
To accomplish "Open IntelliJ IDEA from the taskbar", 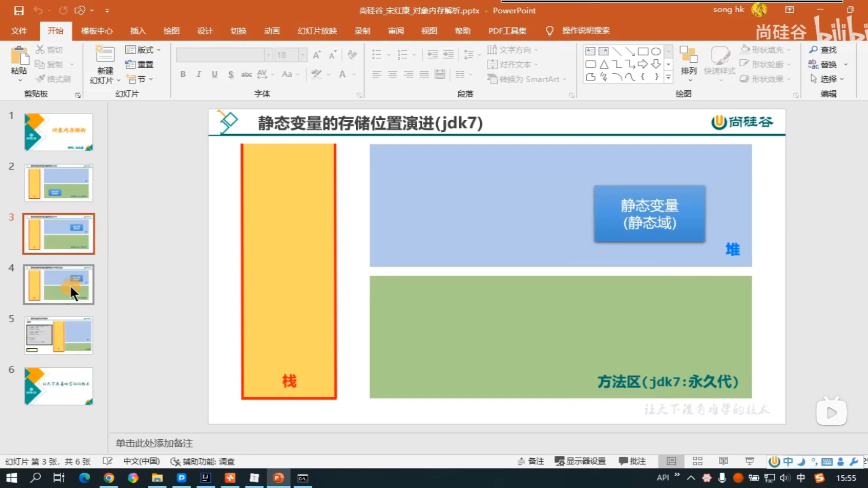I will 206,478.
